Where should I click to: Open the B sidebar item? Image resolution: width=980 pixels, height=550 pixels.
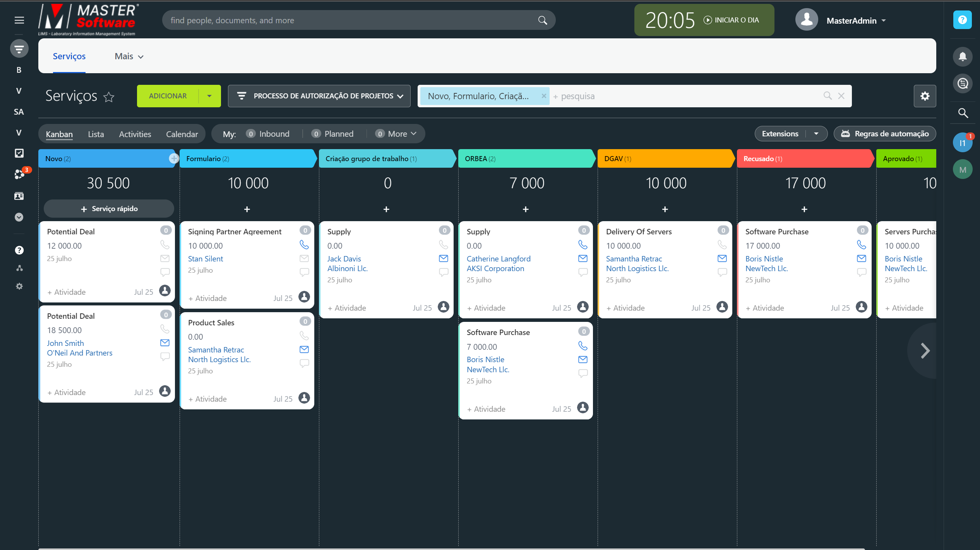coord(19,70)
